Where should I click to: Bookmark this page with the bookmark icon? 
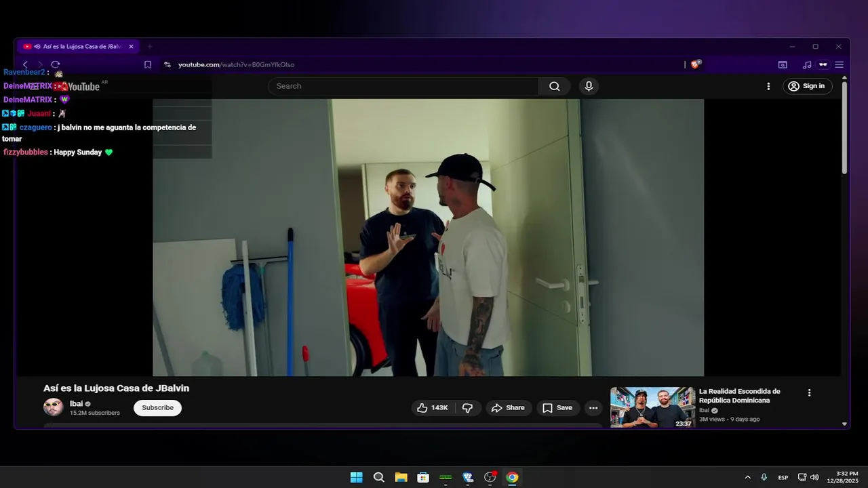coord(148,64)
